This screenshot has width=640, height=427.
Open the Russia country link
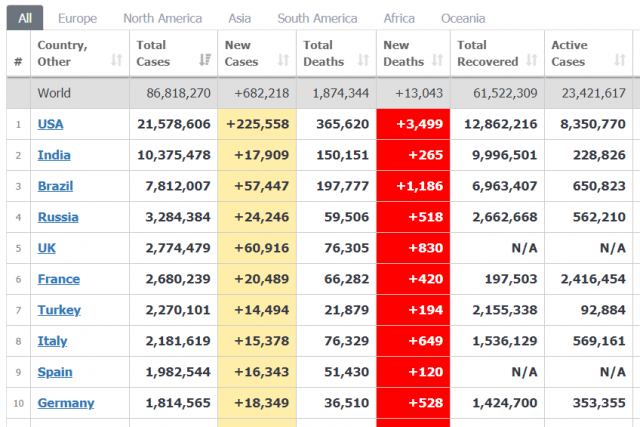click(58, 217)
